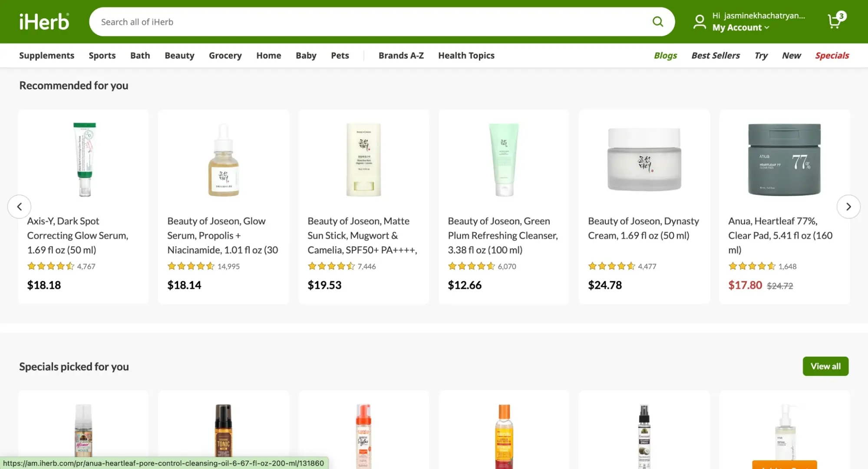The height and width of the screenshot is (469, 868).
Task: Open Brands A-Z
Action: 401,56
